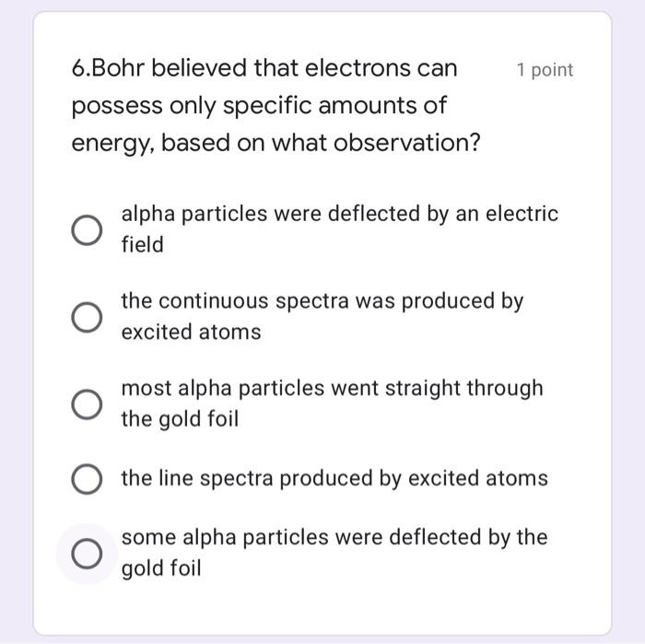Click 'excited atoms' on the continuous spectra option's second line

(x=191, y=333)
